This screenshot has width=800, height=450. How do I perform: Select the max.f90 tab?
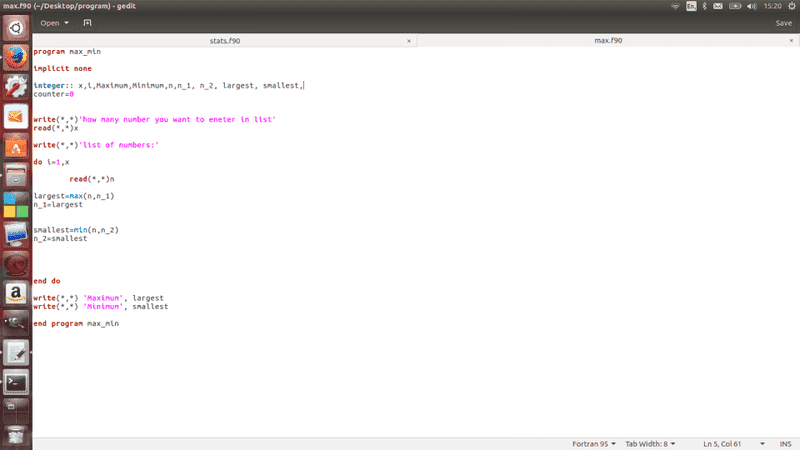coord(608,41)
